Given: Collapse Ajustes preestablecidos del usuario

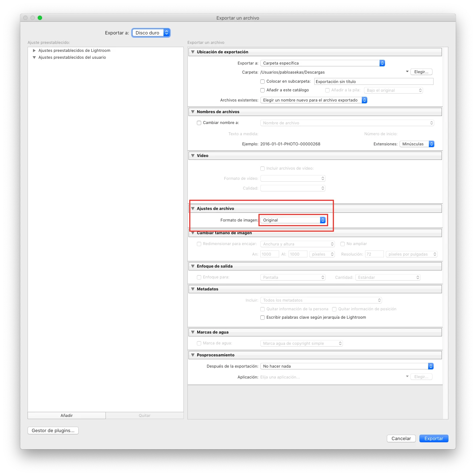Looking at the screenshot, I should coord(34,58).
